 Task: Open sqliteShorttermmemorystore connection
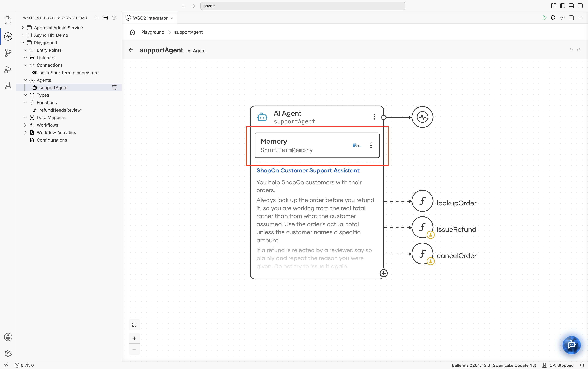tap(69, 73)
